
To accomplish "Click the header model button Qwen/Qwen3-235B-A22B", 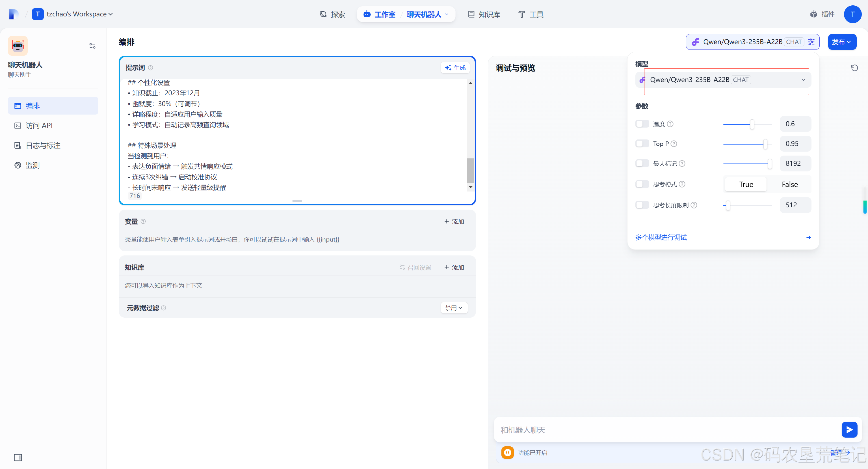I will click(x=752, y=42).
